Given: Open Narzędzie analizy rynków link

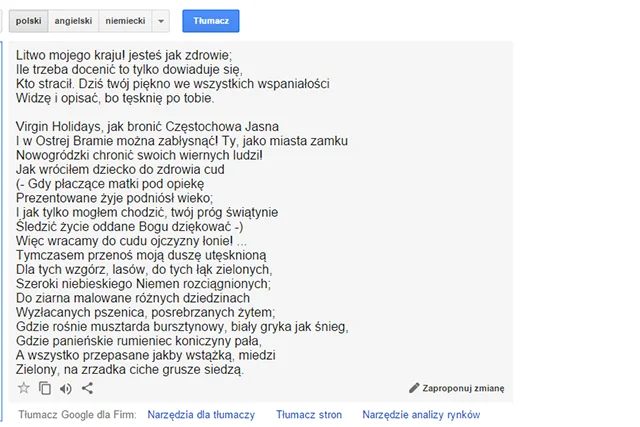Looking at the screenshot, I should pyautogui.click(x=421, y=415).
